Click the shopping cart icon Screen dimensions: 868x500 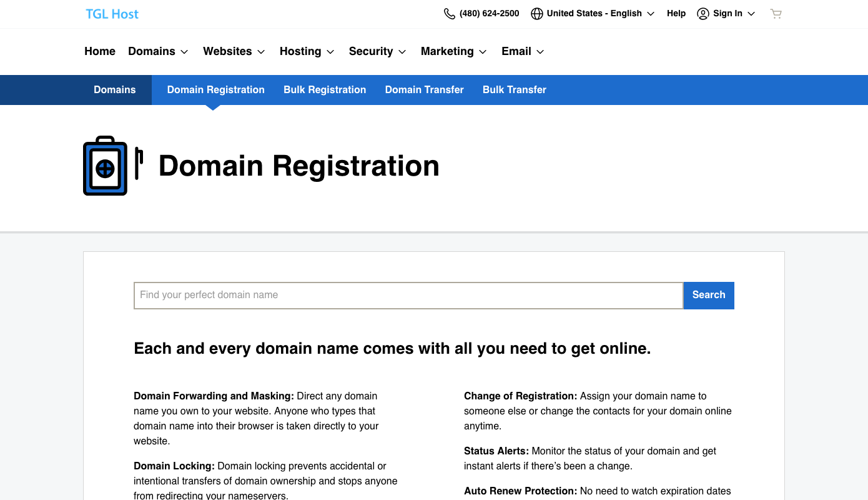click(776, 14)
